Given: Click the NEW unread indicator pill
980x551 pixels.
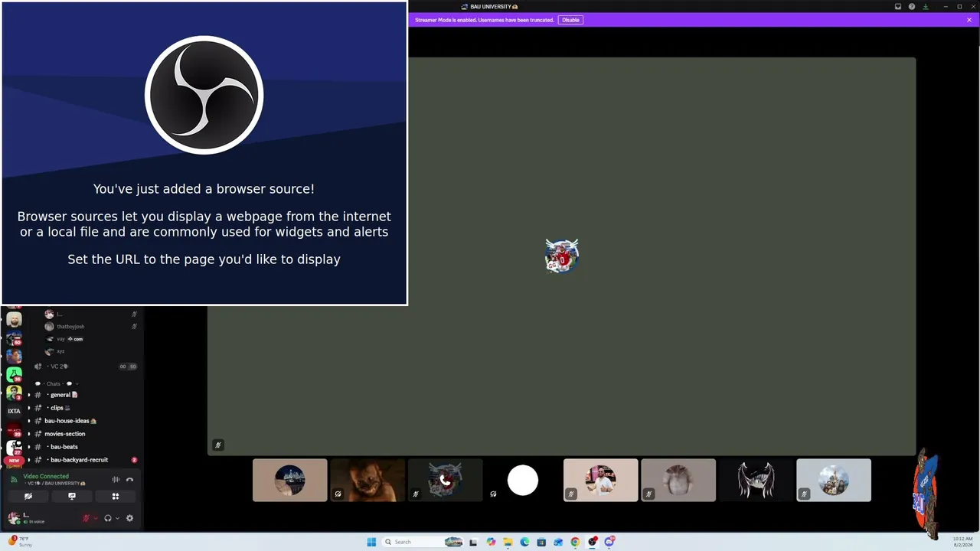Looking at the screenshot, I should [14, 461].
